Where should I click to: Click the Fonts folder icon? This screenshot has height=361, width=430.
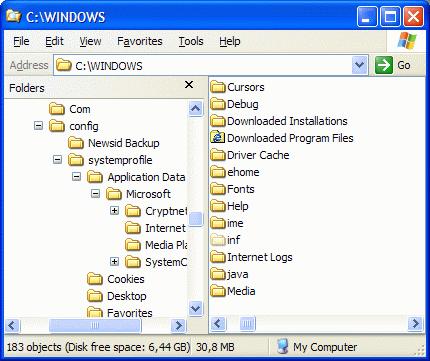218,189
